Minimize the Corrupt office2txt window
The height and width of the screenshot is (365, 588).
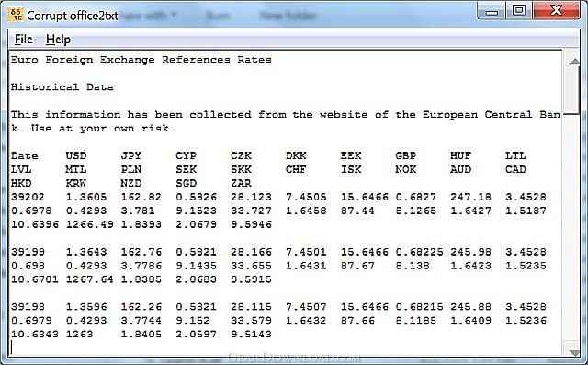pyautogui.click(x=492, y=12)
